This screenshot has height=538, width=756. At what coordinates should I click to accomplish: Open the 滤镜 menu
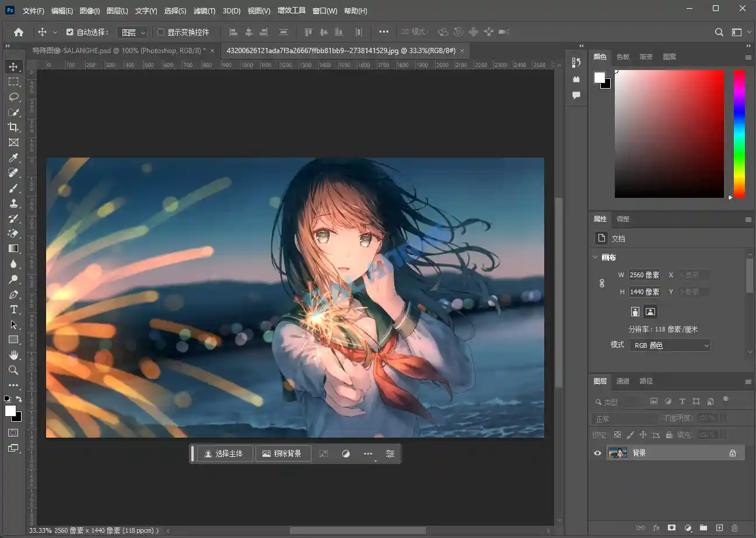point(204,11)
